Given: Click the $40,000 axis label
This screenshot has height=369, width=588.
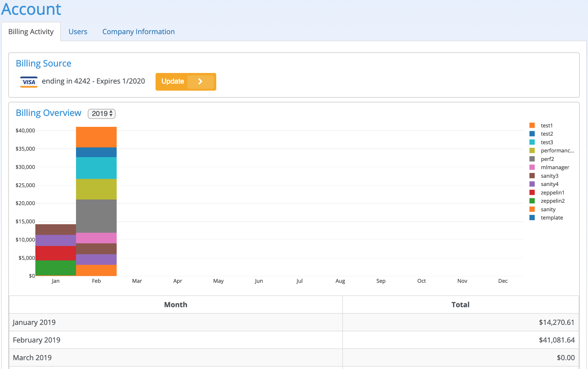Looking at the screenshot, I should pyautogui.click(x=25, y=131).
